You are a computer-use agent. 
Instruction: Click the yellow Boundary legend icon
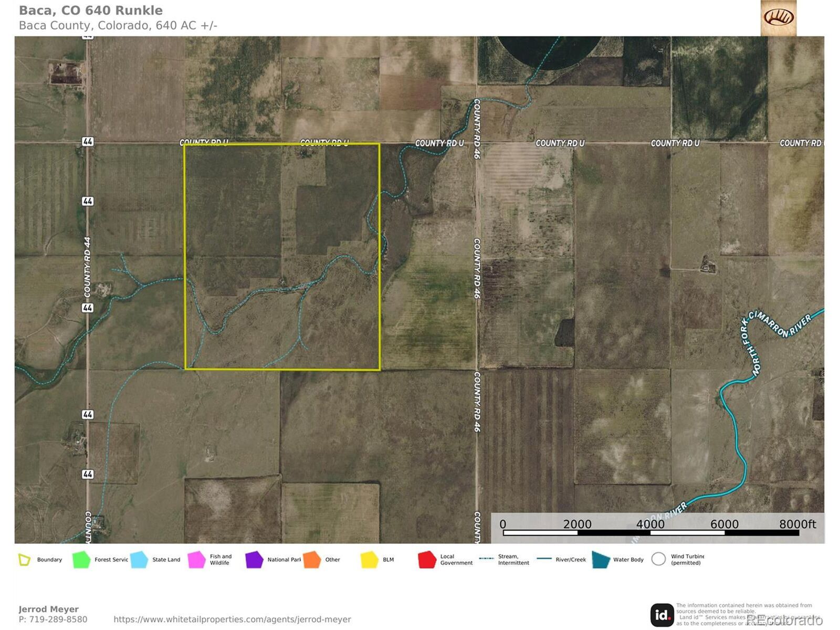pyautogui.click(x=24, y=560)
